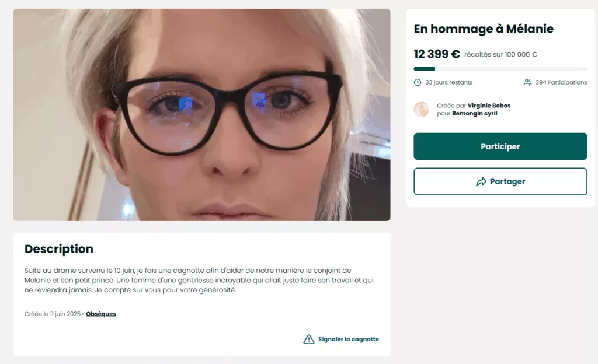Click the Virginie Bobos creator name
Image resolution: width=598 pixels, height=364 pixels.
click(489, 106)
